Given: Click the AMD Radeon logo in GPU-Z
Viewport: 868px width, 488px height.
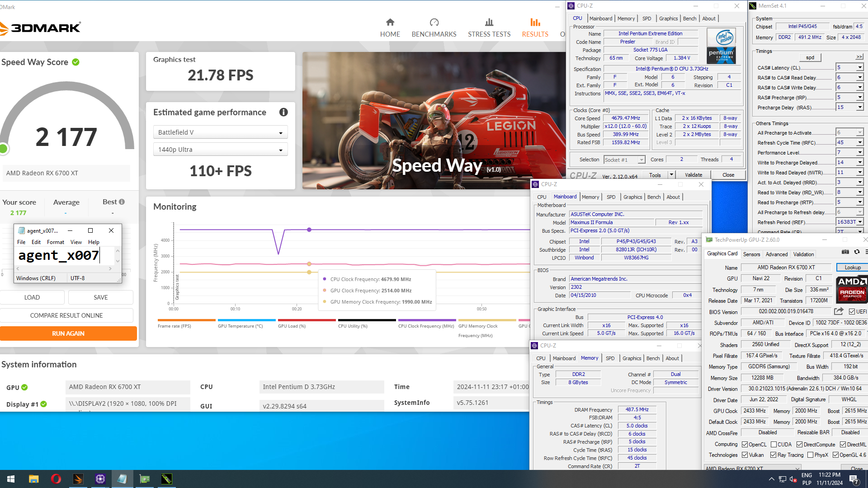Looking at the screenshot, I should pyautogui.click(x=852, y=289).
